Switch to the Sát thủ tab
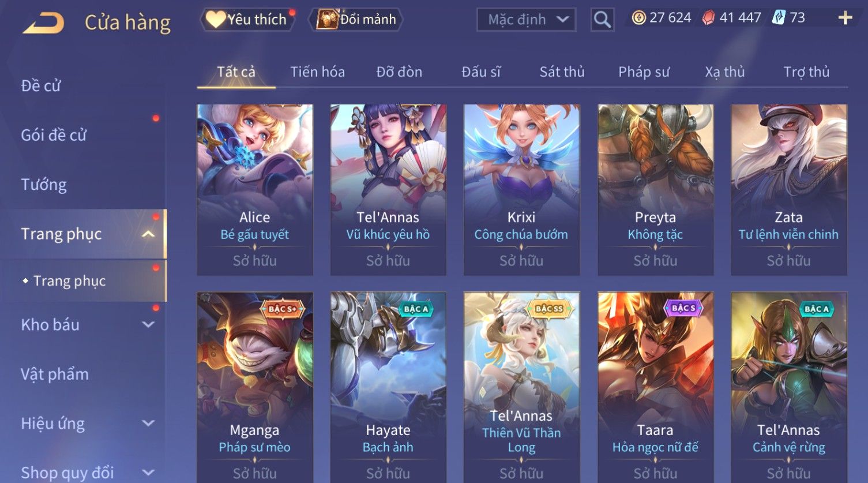 [x=562, y=72]
